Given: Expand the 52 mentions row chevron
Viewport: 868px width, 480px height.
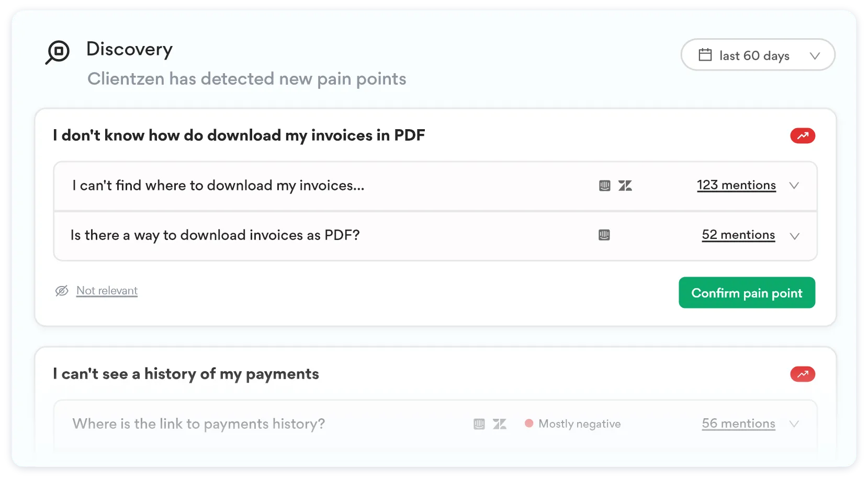Looking at the screenshot, I should point(794,236).
